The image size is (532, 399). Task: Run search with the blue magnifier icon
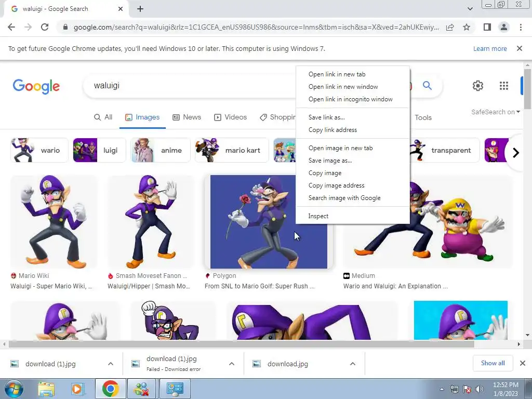pos(427,86)
